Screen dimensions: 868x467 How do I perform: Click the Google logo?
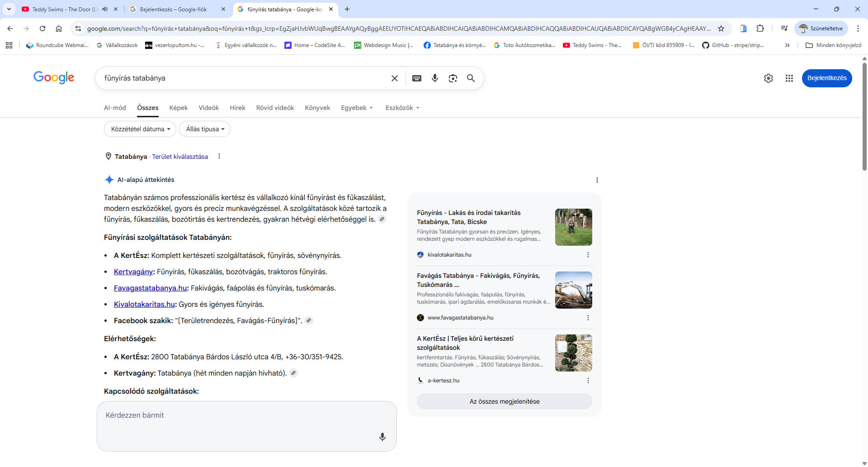pyautogui.click(x=54, y=78)
